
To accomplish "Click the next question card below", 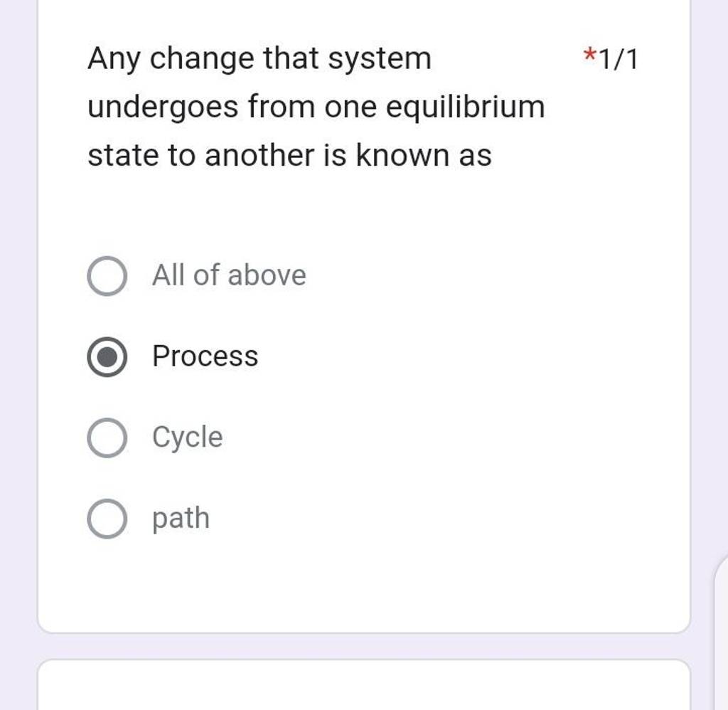I will 355,687.
